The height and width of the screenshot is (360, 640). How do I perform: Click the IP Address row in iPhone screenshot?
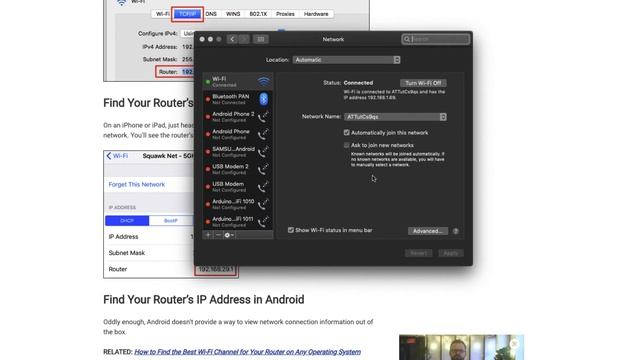pos(149,237)
